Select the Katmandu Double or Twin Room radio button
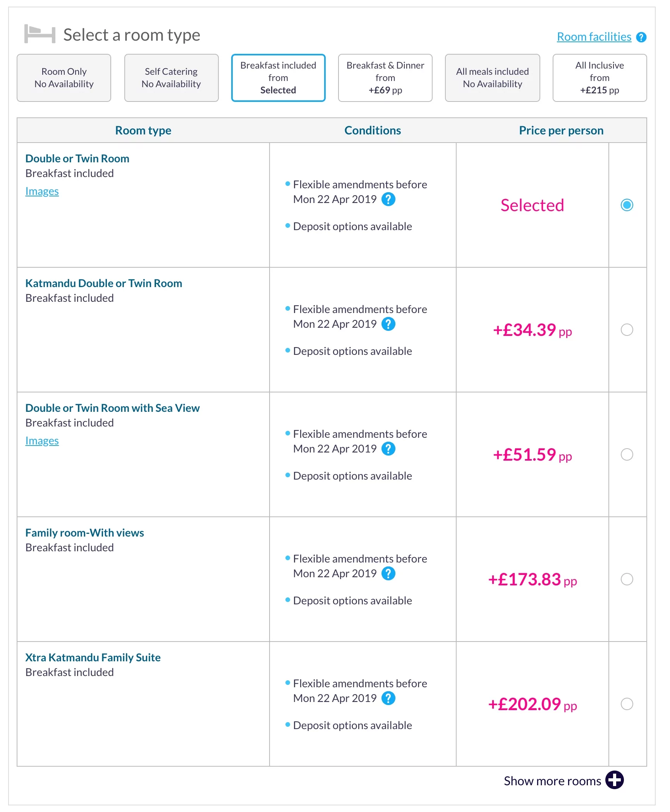The width and height of the screenshot is (670, 812). point(627,330)
